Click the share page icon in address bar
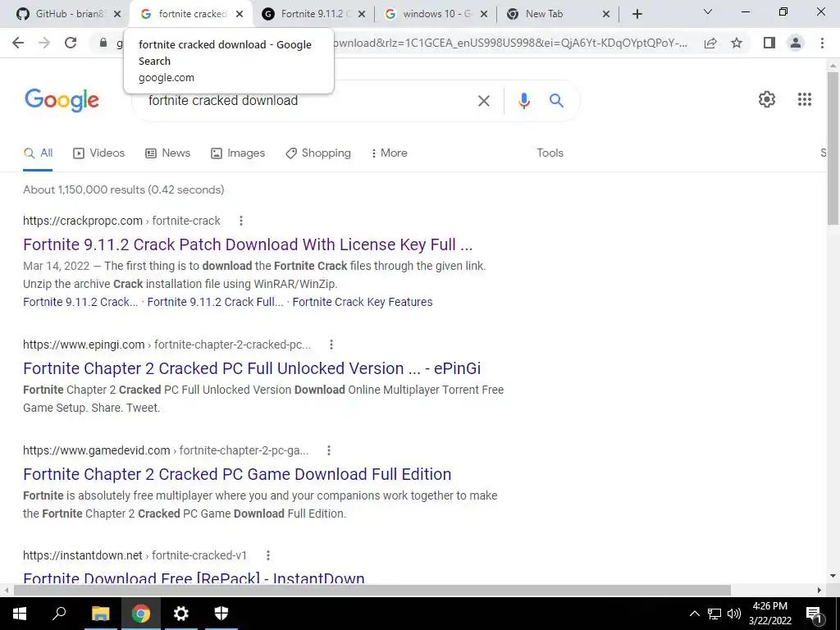This screenshot has height=630, width=840. (x=710, y=43)
